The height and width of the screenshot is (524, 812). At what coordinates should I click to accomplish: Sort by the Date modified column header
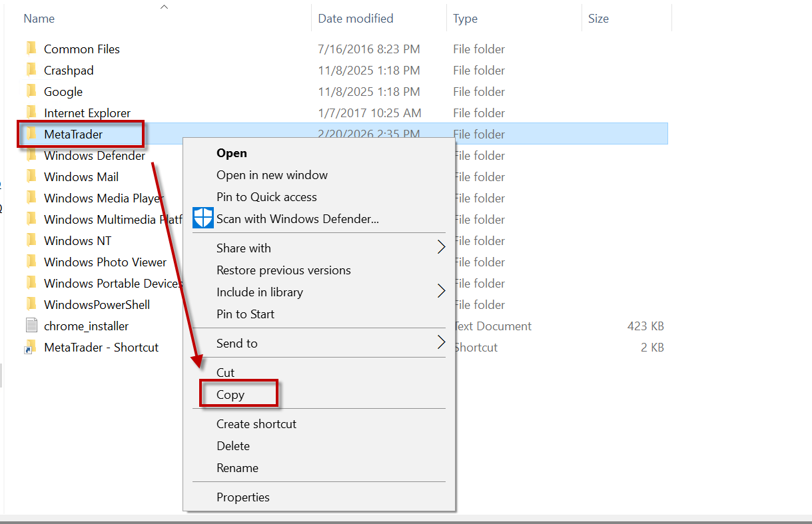tap(356, 19)
